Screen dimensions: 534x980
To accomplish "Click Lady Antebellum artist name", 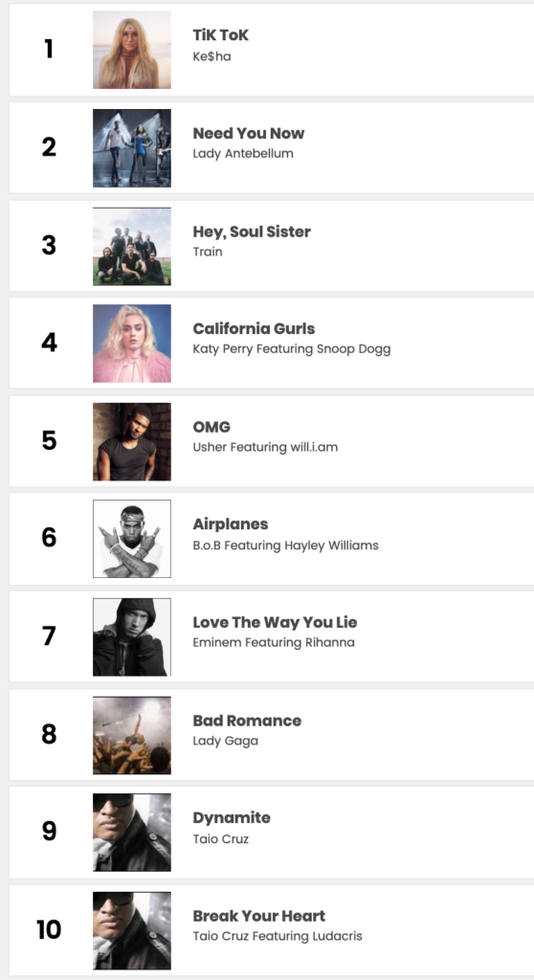I will (243, 153).
